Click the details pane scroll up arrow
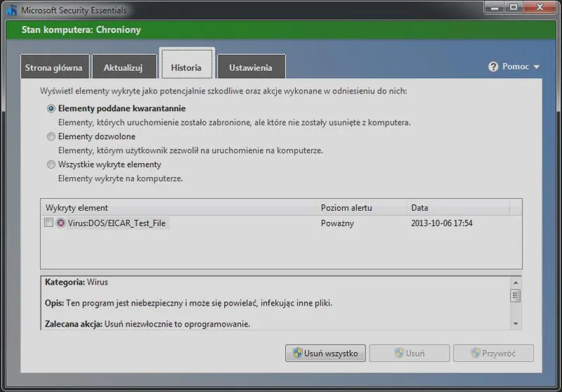The height and width of the screenshot is (392, 562). click(x=516, y=283)
